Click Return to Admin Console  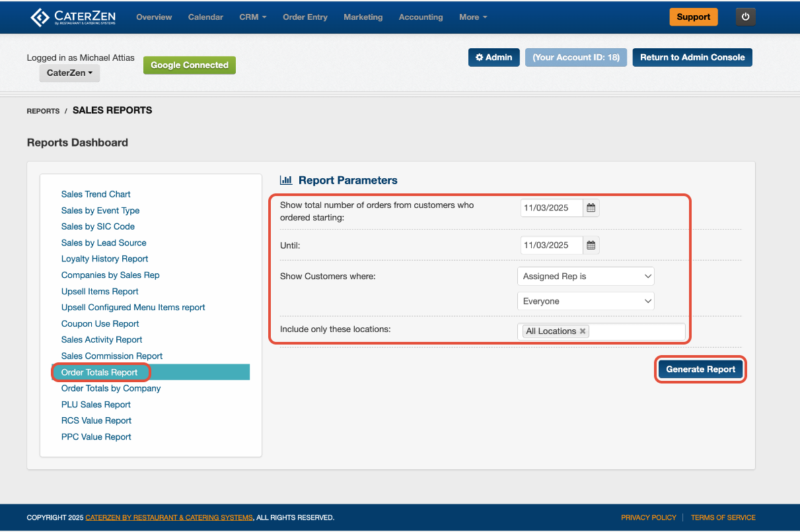692,57
